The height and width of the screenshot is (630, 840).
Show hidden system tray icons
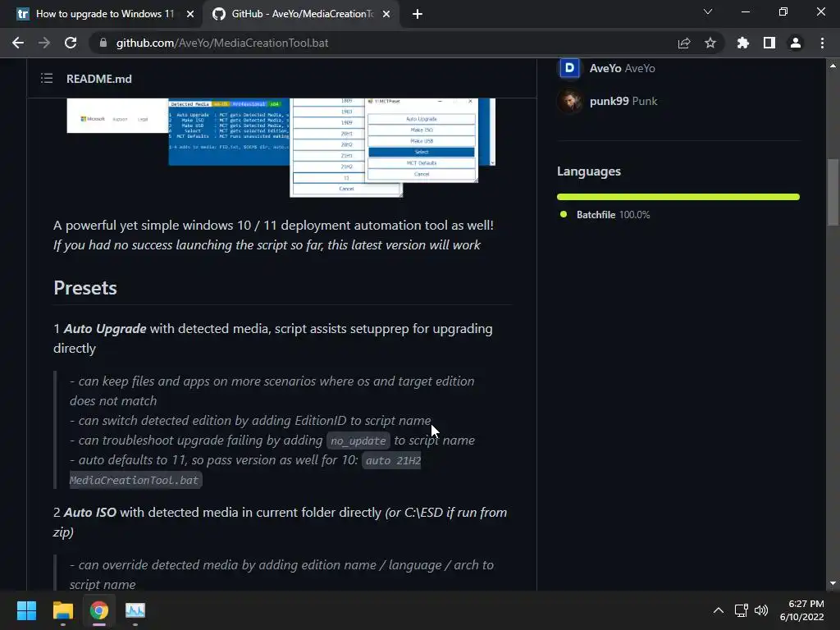coord(719,610)
